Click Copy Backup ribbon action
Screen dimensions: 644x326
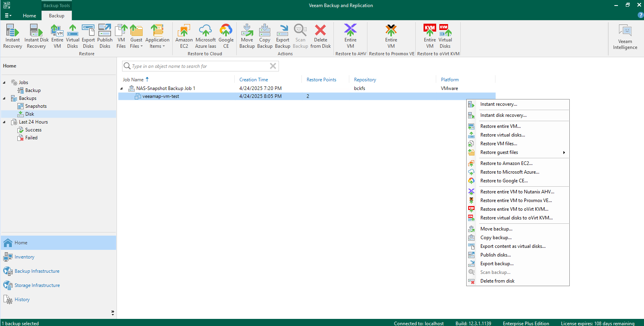[265, 36]
